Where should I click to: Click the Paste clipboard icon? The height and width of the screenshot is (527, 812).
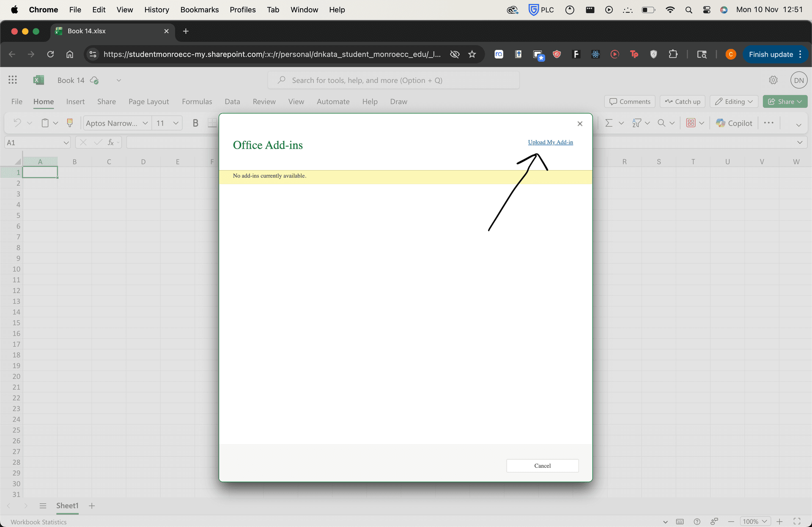coord(45,123)
